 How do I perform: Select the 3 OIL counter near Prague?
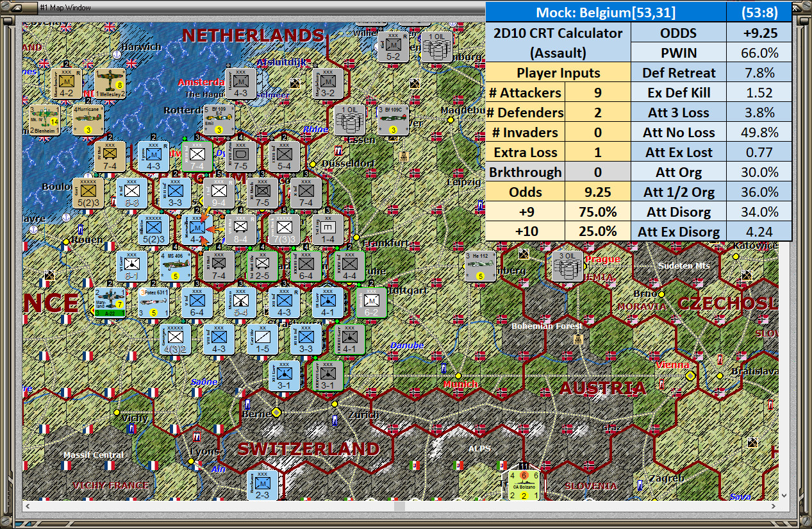click(x=568, y=266)
